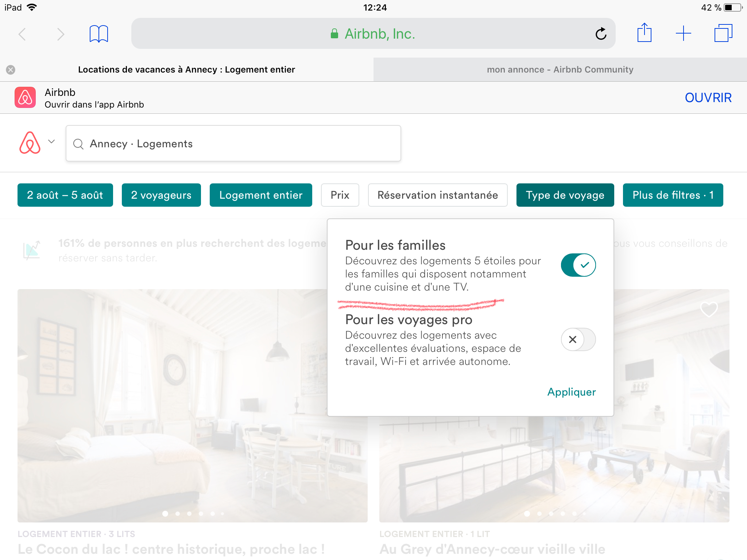The width and height of the screenshot is (747, 560).
Task: Open a new tab with the plus icon
Action: (684, 33)
